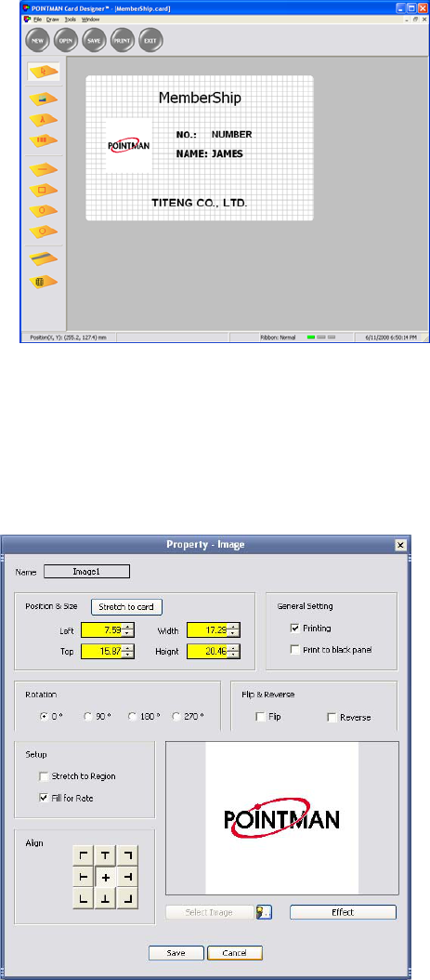Image resolution: width=430 pixels, height=980 pixels.
Task: Enable the Printing checkbox
Action: [x=295, y=629]
